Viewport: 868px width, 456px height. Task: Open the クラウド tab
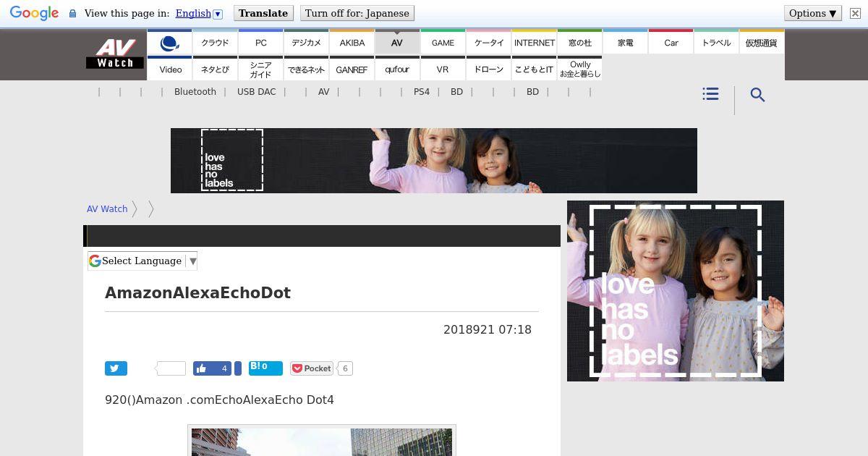(x=215, y=42)
